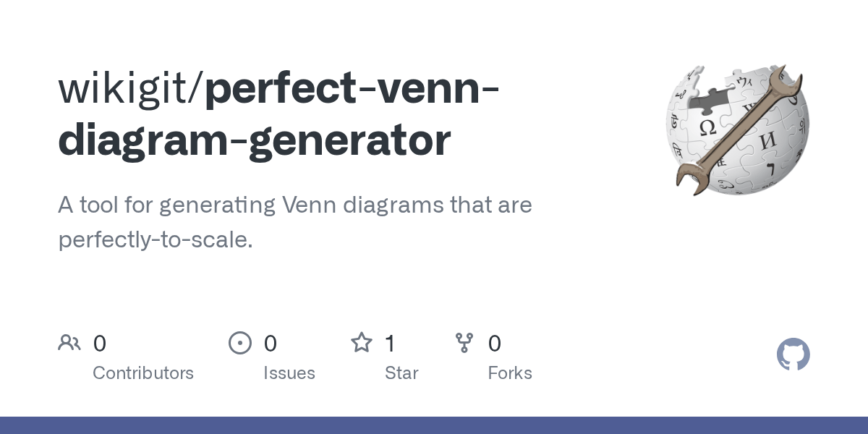
Task: Open the Issues label
Action: [289, 373]
